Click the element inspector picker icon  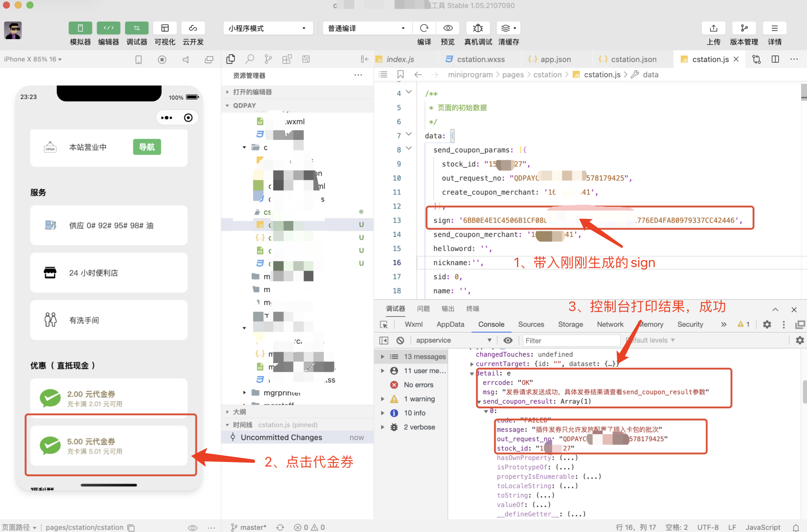(x=384, y=324)
